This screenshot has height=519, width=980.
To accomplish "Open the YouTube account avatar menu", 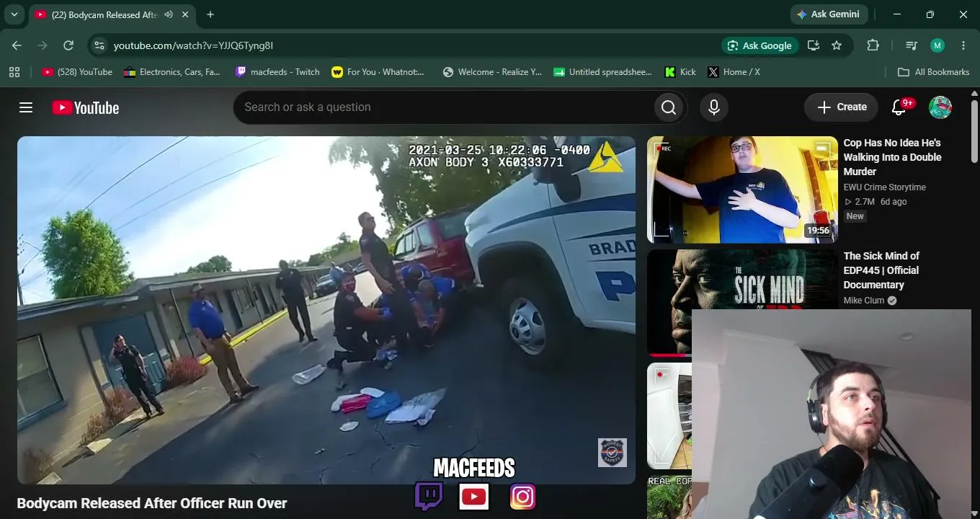I will click(x=940, y=107).
